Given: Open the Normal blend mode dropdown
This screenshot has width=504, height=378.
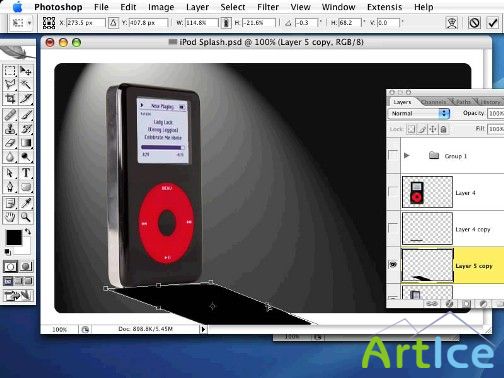Looking at the screenshot, I should click(419, 113).
